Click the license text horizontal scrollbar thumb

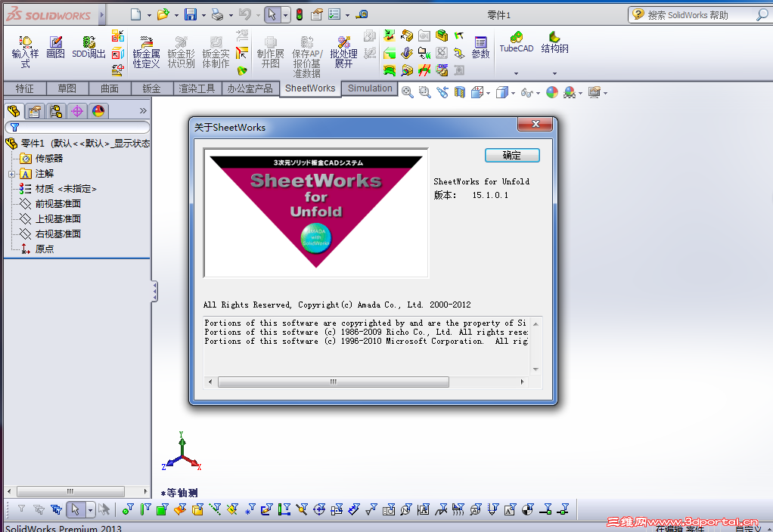point(334,382)
